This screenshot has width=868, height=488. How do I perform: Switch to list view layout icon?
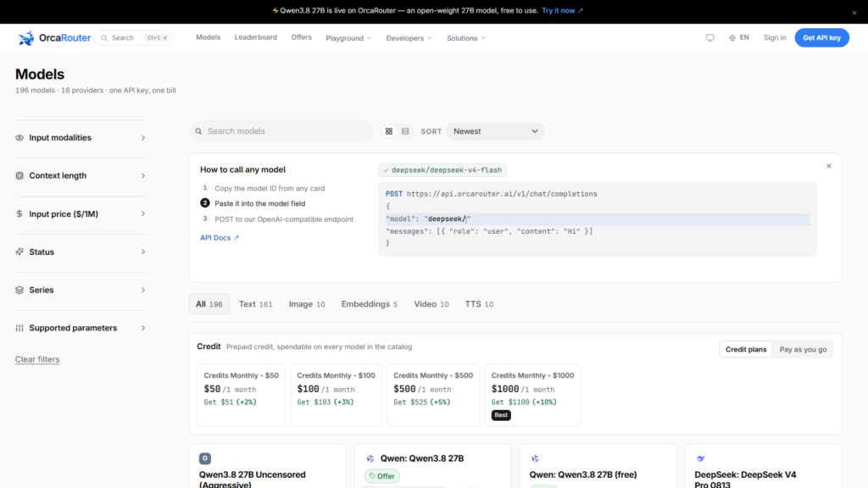pos(405,131)
